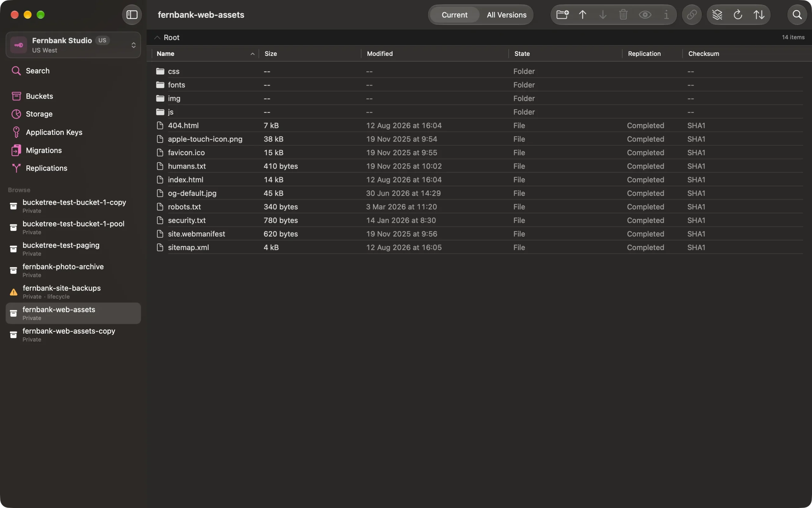Click the link share icon

691,15
